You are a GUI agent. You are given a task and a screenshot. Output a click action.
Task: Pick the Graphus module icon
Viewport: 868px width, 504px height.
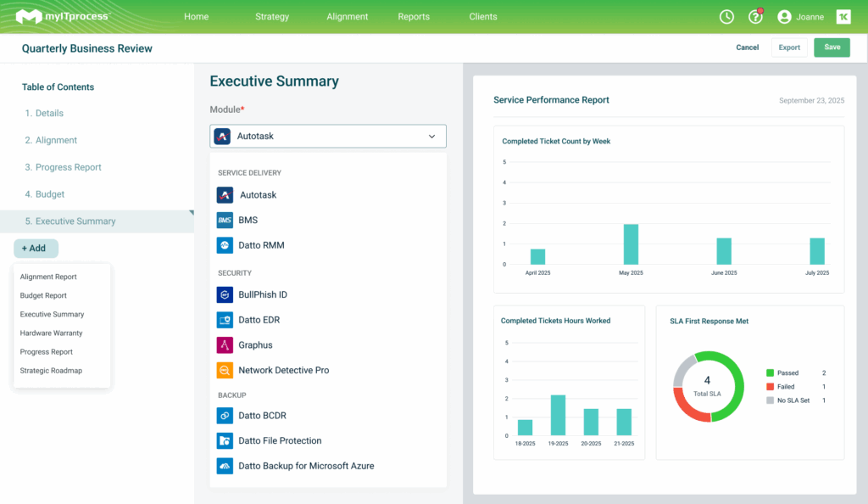coord(225,345)
